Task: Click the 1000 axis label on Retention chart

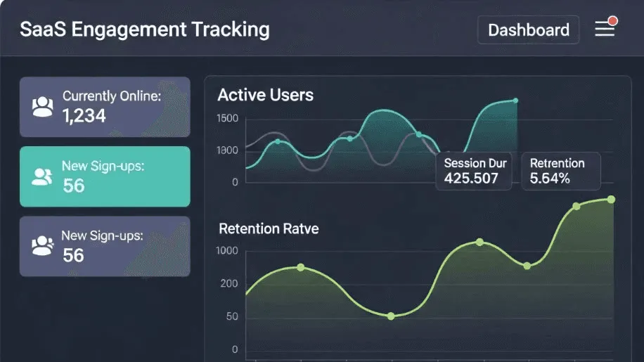Action: [226, 250]
